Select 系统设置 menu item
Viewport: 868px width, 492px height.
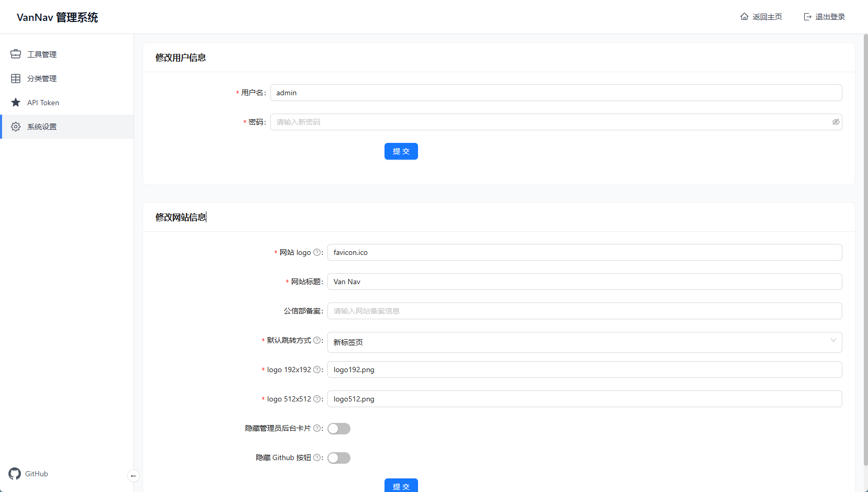[67, 127]
